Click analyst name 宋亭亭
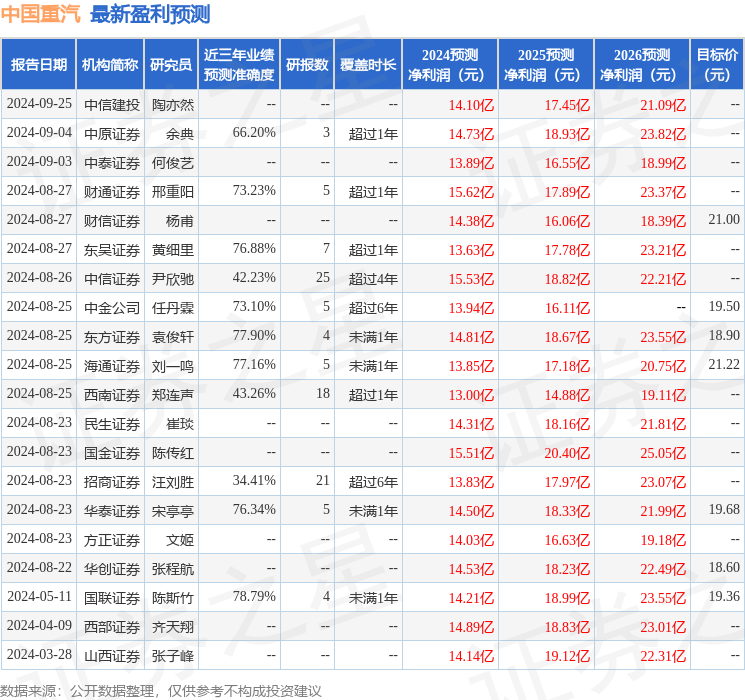Viewport: 745px width, 700px height. point(173,511)
